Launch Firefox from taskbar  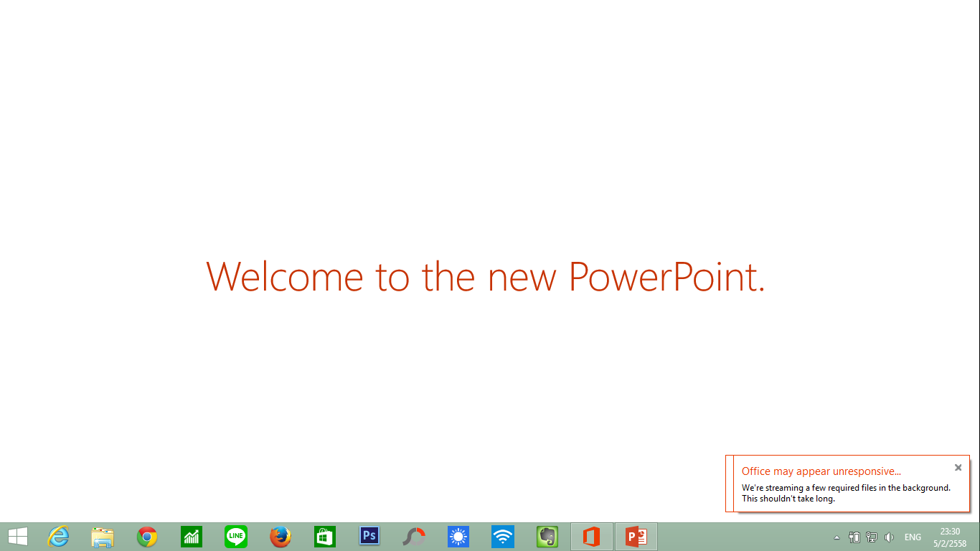281,537
